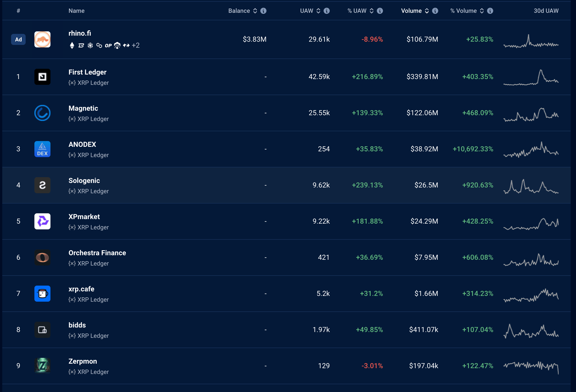Click the Orchestra Finance logo icon
Image resolution: width=576 pixels, height=392 pixels.
[42, 257]
